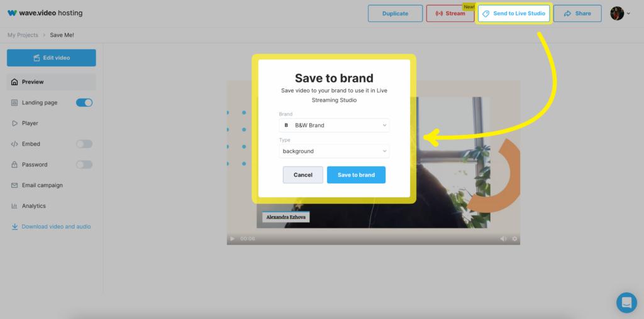Click the envelope icon for Email campaign
This screenshot has width=644, height=319.
pyautogui.click(x=14, y=185)
